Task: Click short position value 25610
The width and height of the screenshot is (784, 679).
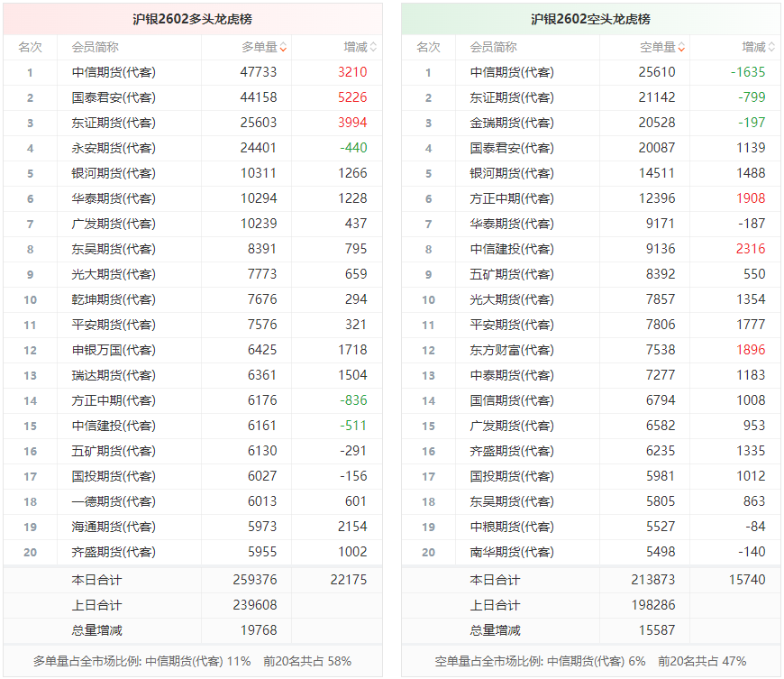Action: pyautogui.click(x=657, y=72)
